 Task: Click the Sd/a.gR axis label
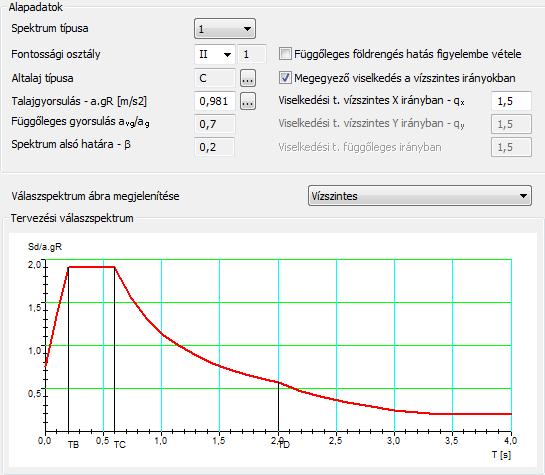[x=45, y=247]
